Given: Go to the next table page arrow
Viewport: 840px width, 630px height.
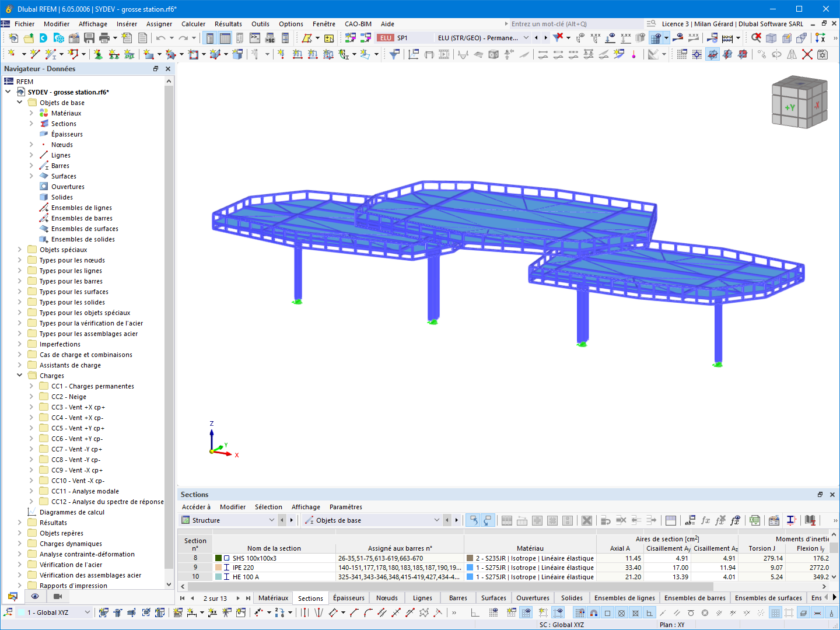Looking at the screenshot, I should point(238,598).
